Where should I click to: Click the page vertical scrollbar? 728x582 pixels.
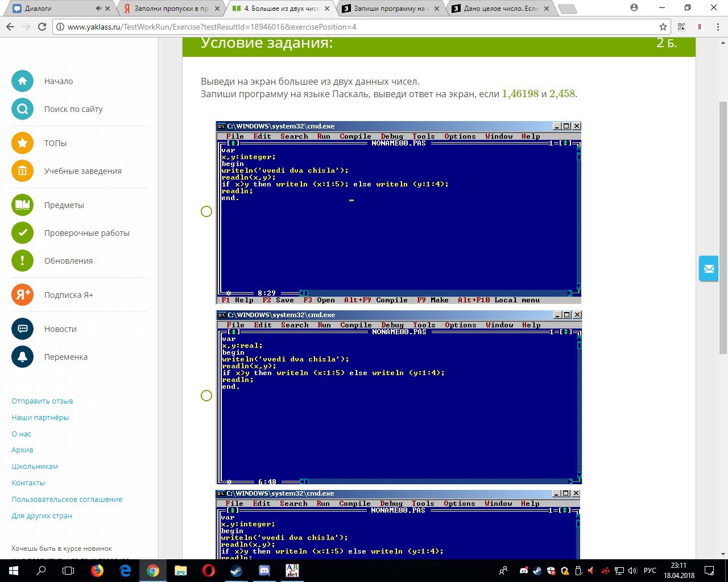coord(723,227)
